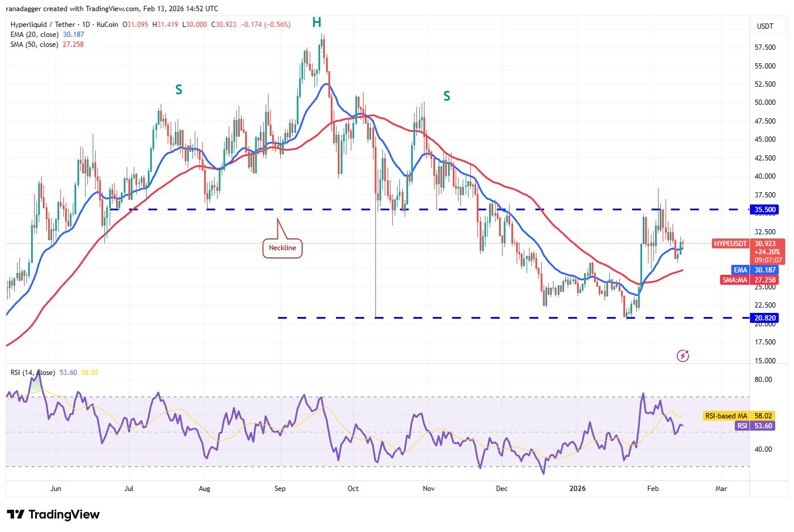The image size is (794, 532).
Task: Click the purple RSI 53.60 axis tag
Action: coord(755,426)
